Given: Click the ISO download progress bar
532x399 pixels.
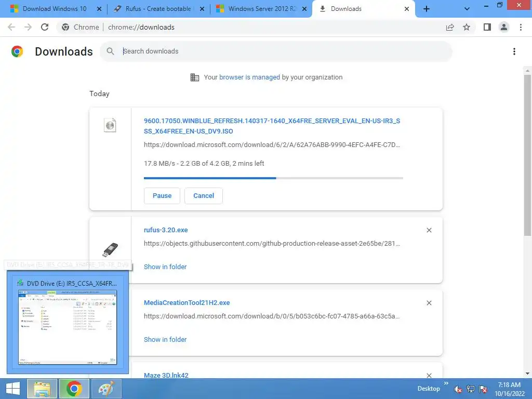Looking at the screenshot, I should (x=273, y=178).
